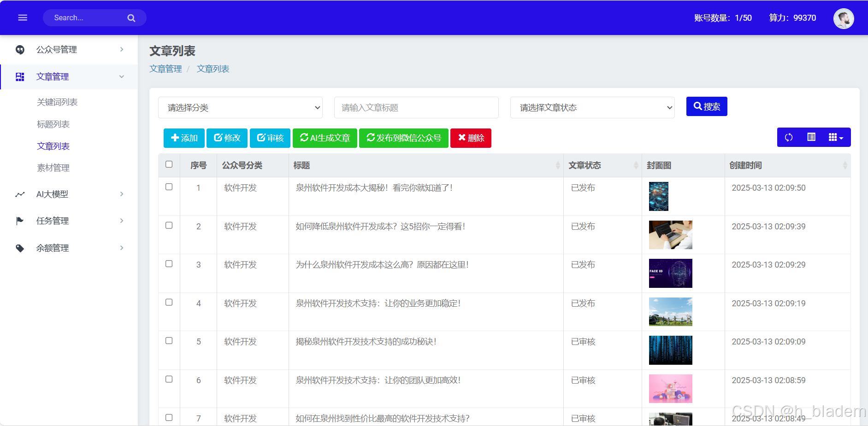The width and height of the screenshot is (868, 426).
Task: Open row 4 landscape cover thumbnail
Action: point(671,312)
